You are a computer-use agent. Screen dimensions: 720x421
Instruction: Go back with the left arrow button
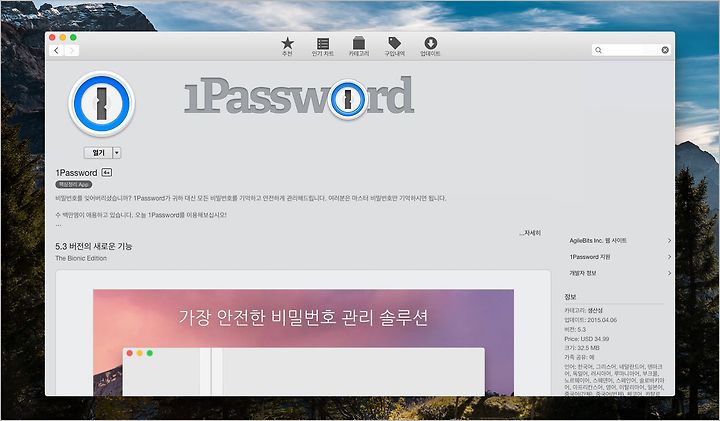pos(56,51)
